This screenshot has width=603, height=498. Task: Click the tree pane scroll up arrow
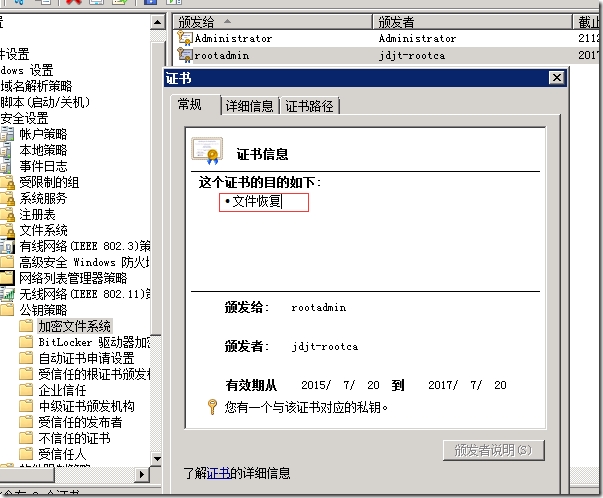(157, 22)
